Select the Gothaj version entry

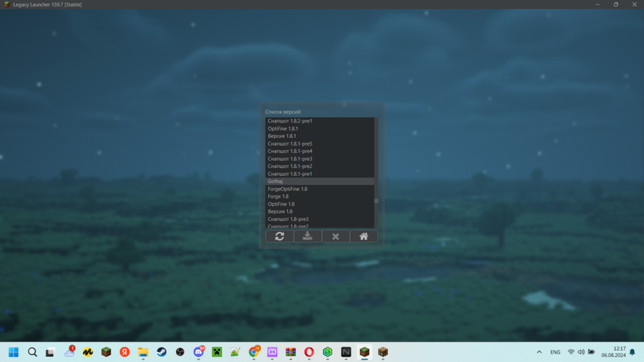click(319, 181)
